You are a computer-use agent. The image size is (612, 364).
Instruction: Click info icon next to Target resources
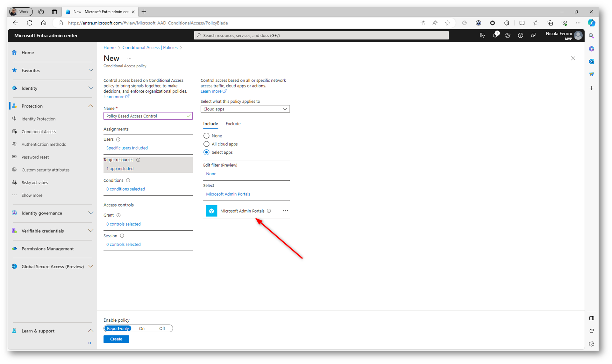pos(138,160)
